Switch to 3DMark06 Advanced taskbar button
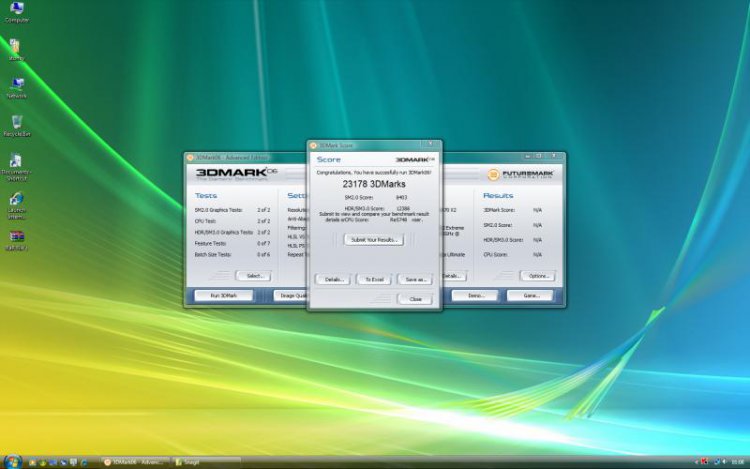750x469 pixels. pos(136,462)
